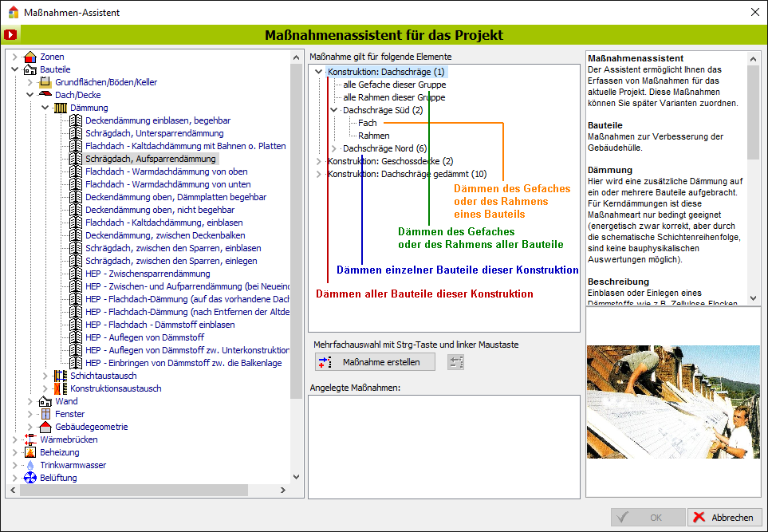
Task: Select HEP - Einbringen von Dämmstoff zw. die Balkenlage
Action: 183,362
